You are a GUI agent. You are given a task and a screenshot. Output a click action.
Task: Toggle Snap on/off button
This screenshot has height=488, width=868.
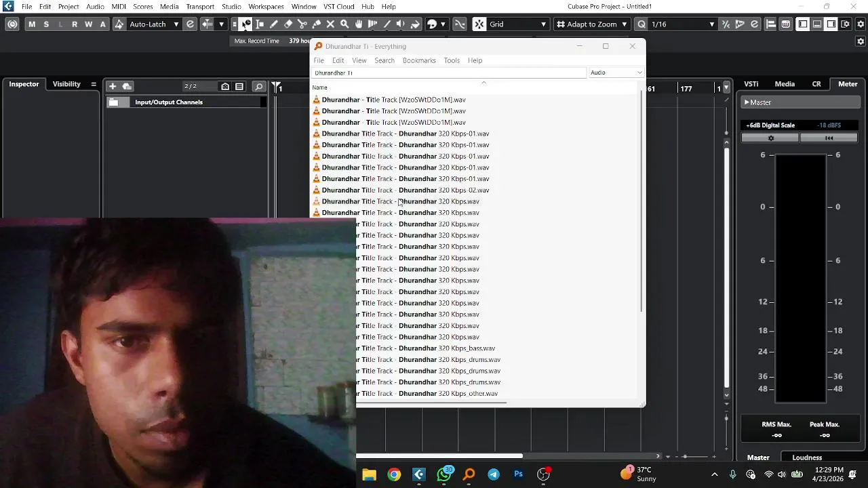pos(479,24)
